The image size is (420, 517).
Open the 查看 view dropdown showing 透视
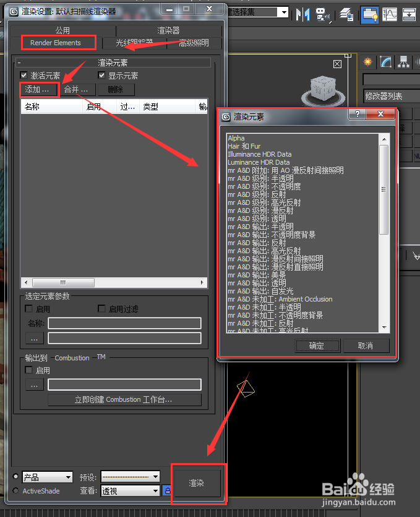tap(131, 491)
